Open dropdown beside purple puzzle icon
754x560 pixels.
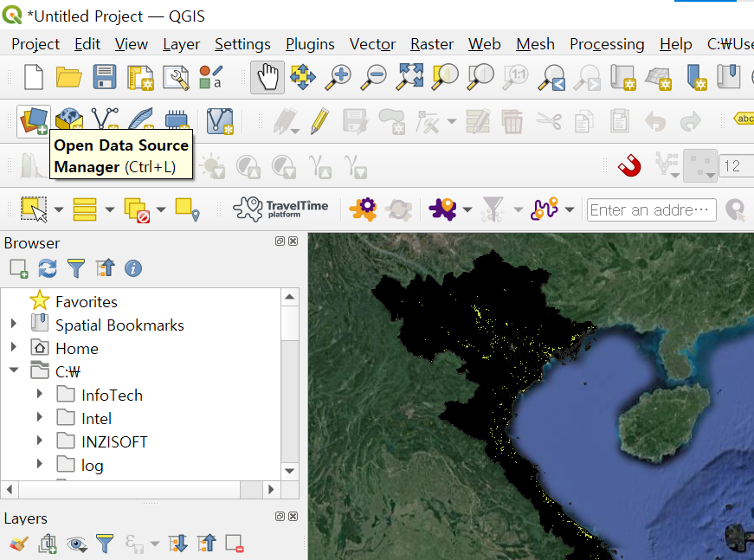[x=467, y=209]
